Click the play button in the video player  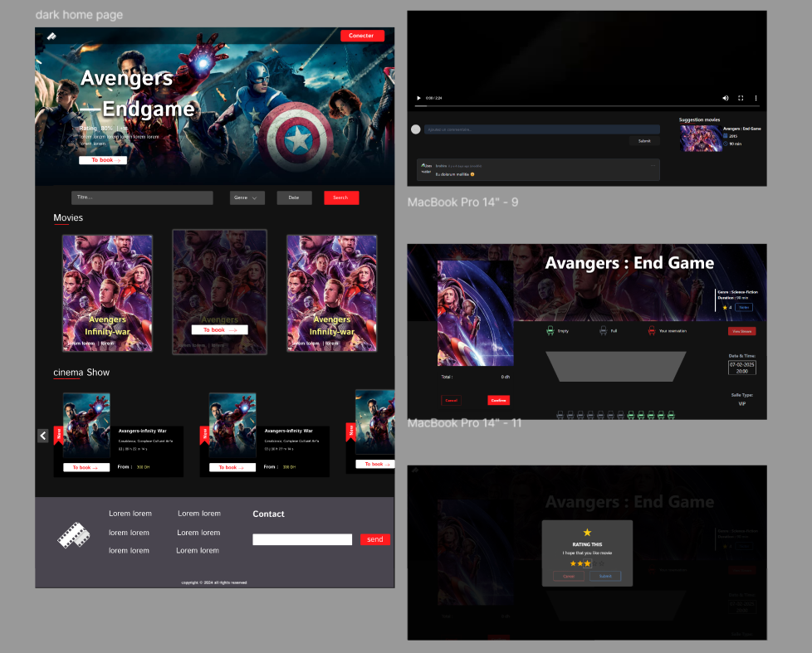pyautogui.click(x=418, y=98)
